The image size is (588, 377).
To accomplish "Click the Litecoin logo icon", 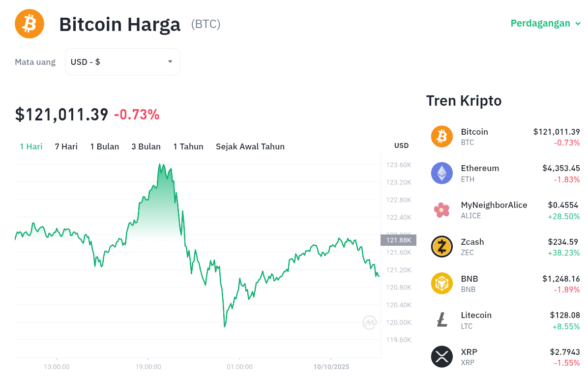I will click(x=441, y=320).
